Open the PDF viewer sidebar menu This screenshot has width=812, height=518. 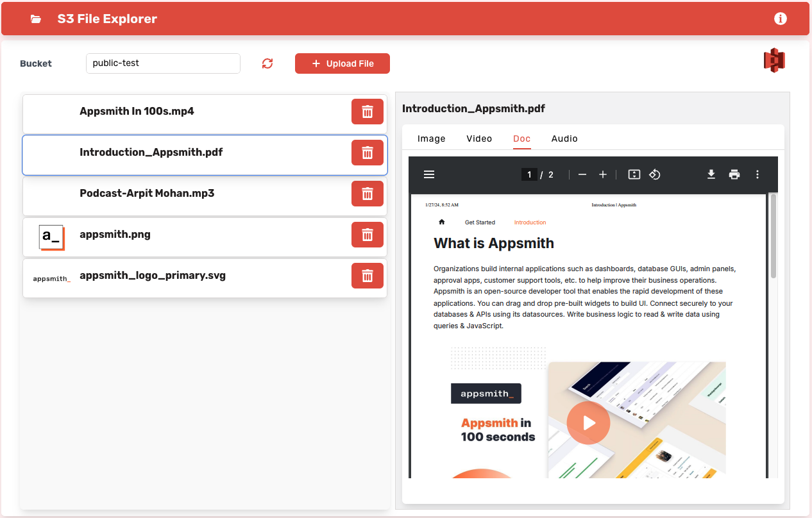coord(429,174)
